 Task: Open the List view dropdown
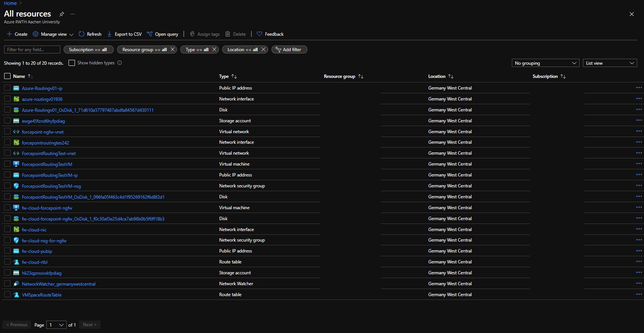coord(610,63)
